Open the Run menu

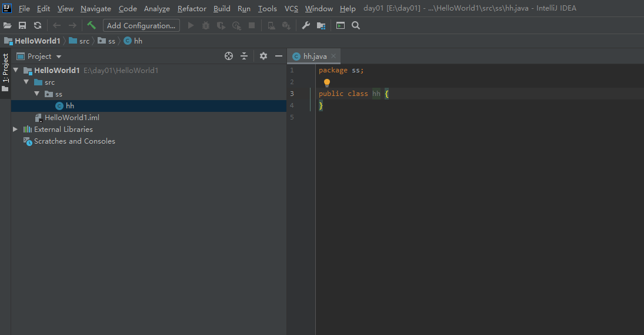pos(244,9)
